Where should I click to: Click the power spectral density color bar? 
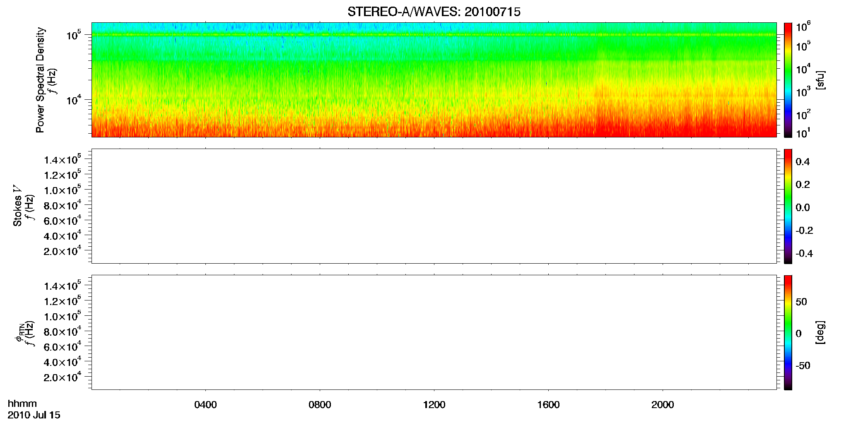[x=788, y=80]
